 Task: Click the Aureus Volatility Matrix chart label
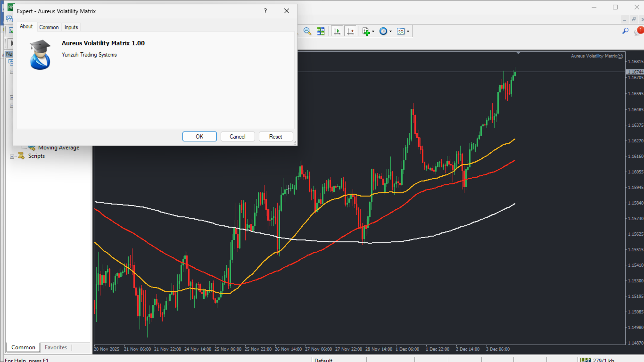(x=594, y=56)
